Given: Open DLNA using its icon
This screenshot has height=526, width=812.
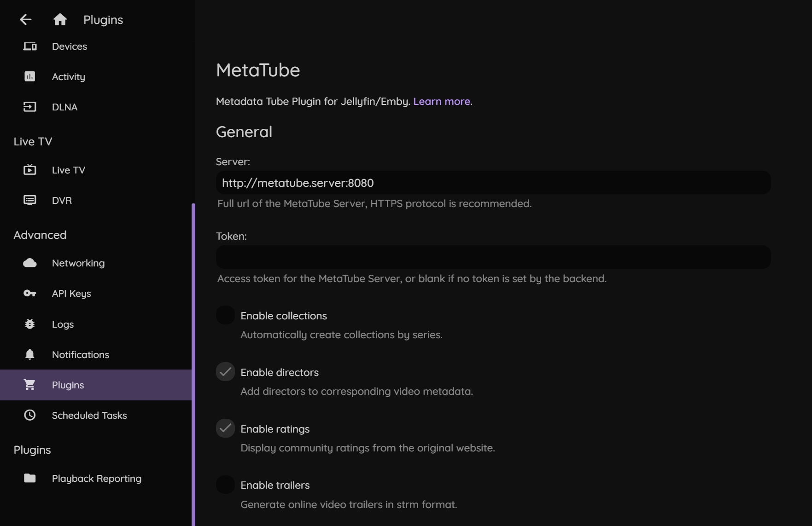Looking at the screenshot, I should coord(30,107).
